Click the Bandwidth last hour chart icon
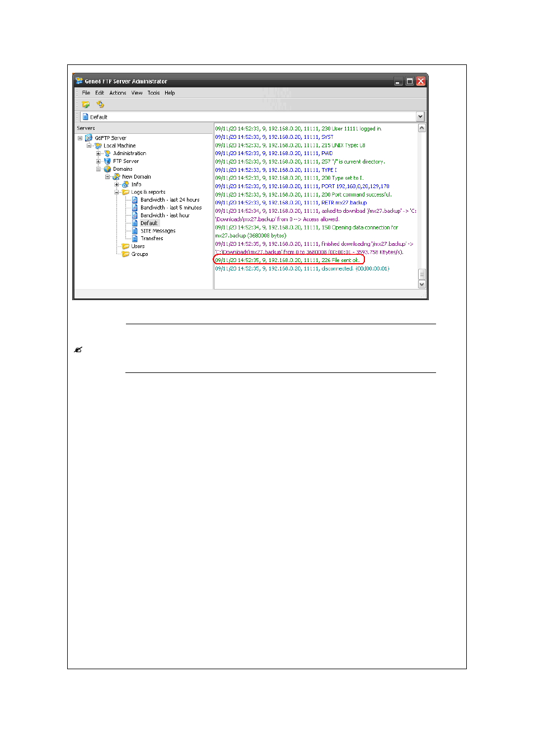 (135, 216)
